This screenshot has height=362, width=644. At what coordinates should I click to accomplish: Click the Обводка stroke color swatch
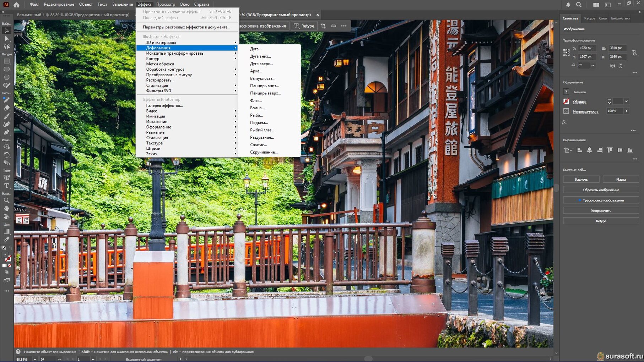[x=566, y=102]
